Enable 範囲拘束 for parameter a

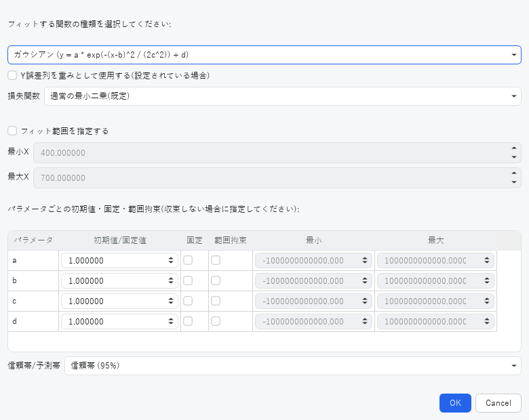tap(216, 260)
